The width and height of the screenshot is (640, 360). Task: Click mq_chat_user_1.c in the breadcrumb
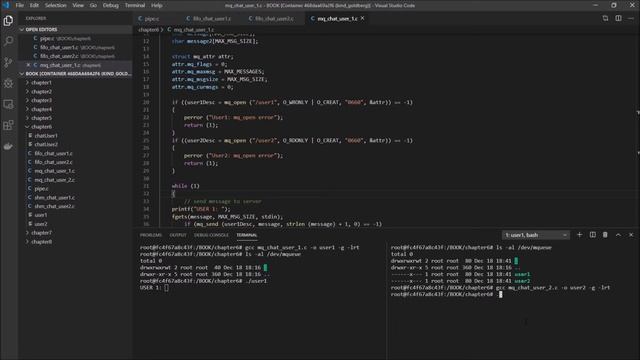pos(194,30)
